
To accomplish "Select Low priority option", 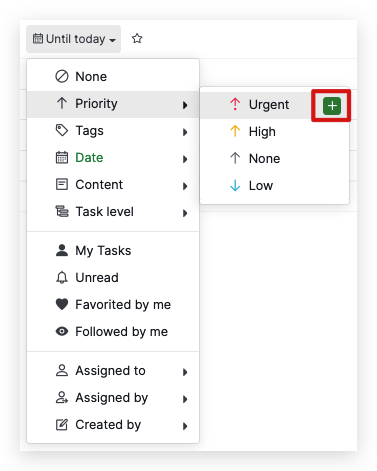I will (275, 186).
